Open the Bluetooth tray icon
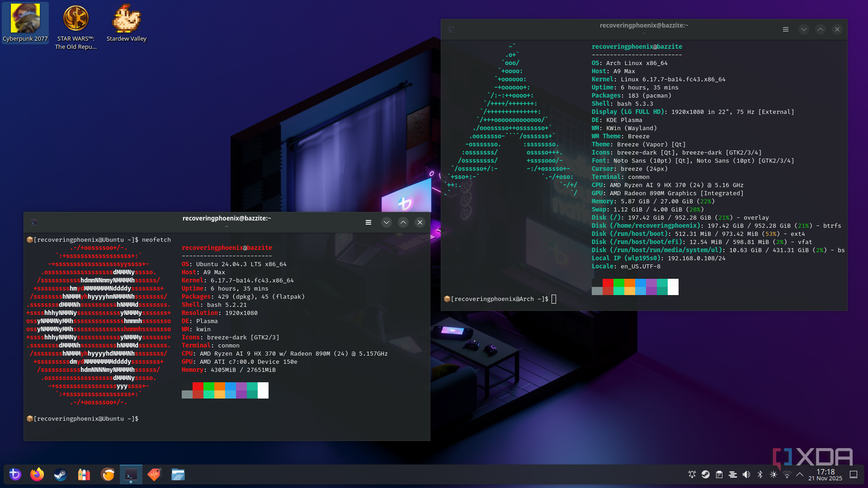Image resolution: width=868 pixels, height=488 pixels. [760, 474]
